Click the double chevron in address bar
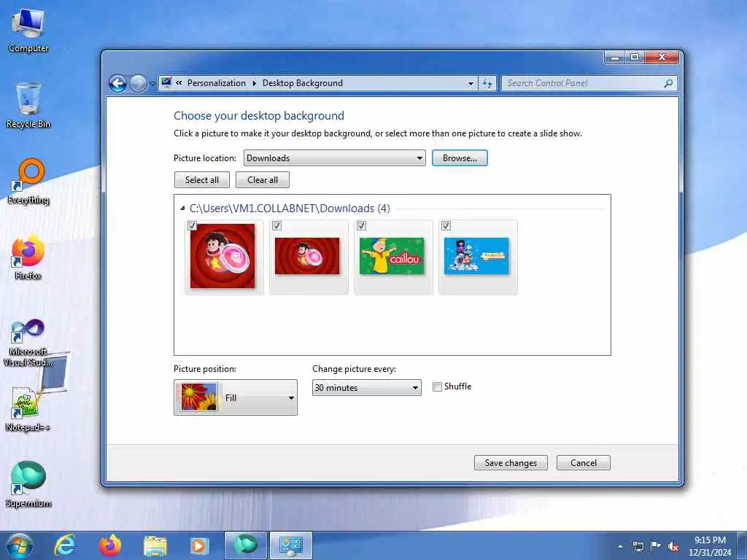 pyautogui.click(x=179, y=83)
